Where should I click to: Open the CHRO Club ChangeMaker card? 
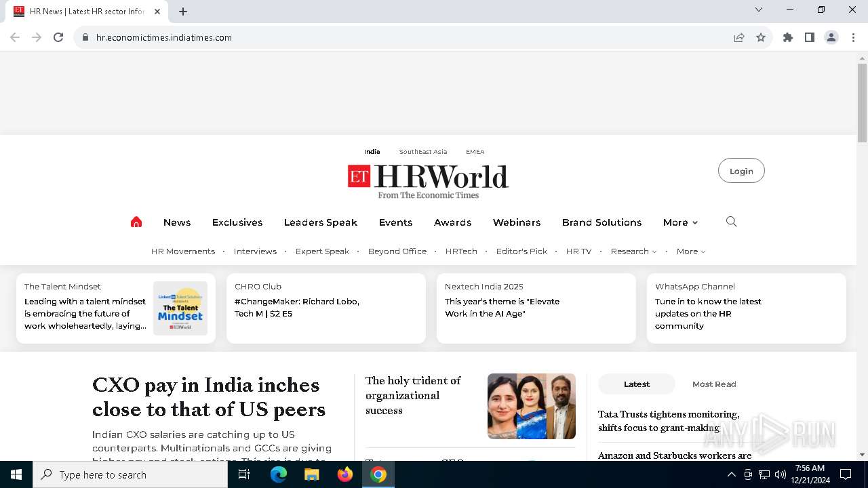[326, 308]
